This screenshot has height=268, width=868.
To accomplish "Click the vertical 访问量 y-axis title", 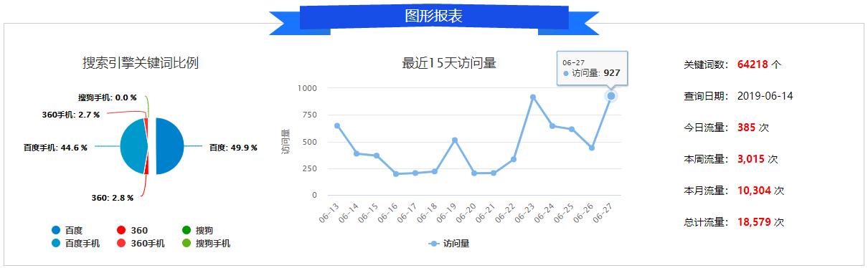I will [x=285, y=142].
